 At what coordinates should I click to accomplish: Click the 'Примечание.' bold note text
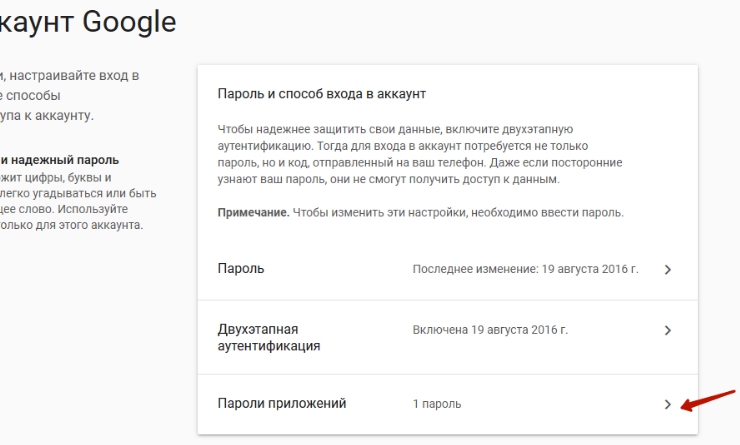coord(253,213)
